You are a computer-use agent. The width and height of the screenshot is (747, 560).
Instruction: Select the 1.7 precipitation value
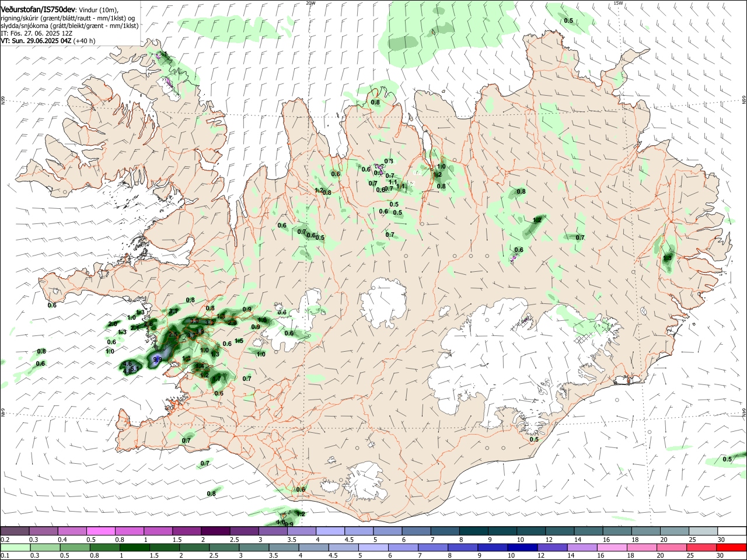(x=217, y=379)
